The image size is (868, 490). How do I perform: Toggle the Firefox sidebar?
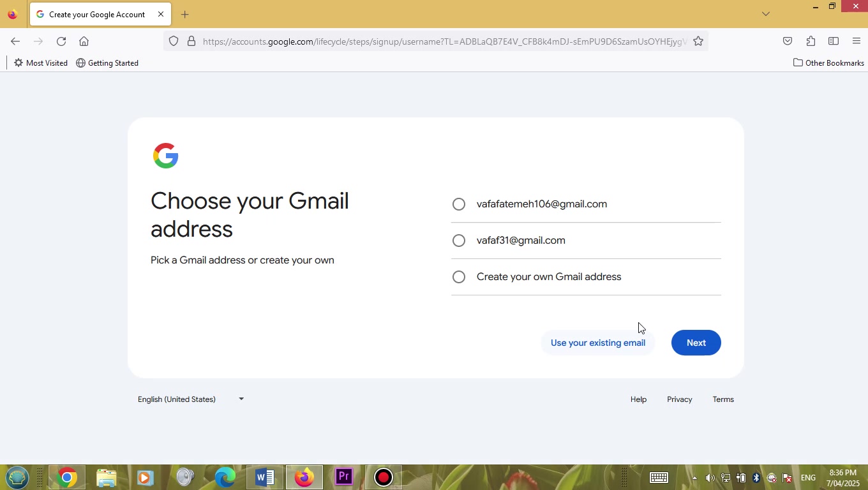(834, 41)
